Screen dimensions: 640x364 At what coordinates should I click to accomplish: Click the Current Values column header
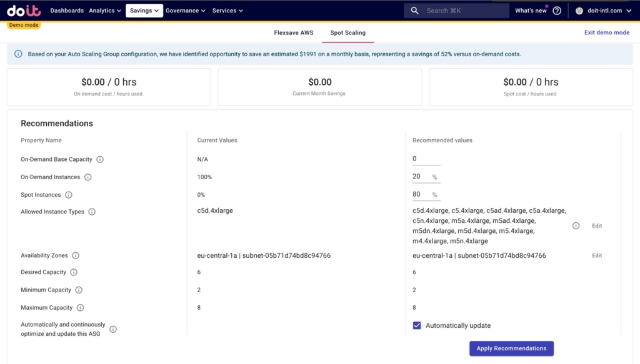(x=217, y=140)
